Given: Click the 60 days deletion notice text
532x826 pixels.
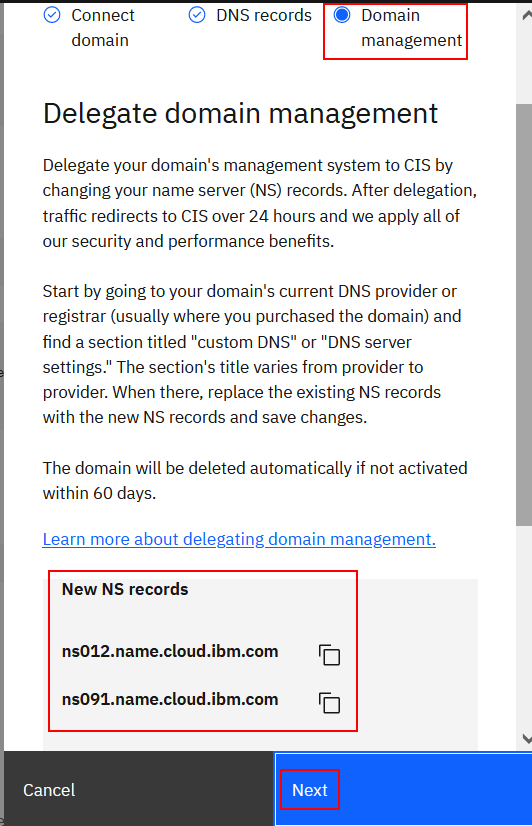Looking at the screenshot, I should click(255, 480).
